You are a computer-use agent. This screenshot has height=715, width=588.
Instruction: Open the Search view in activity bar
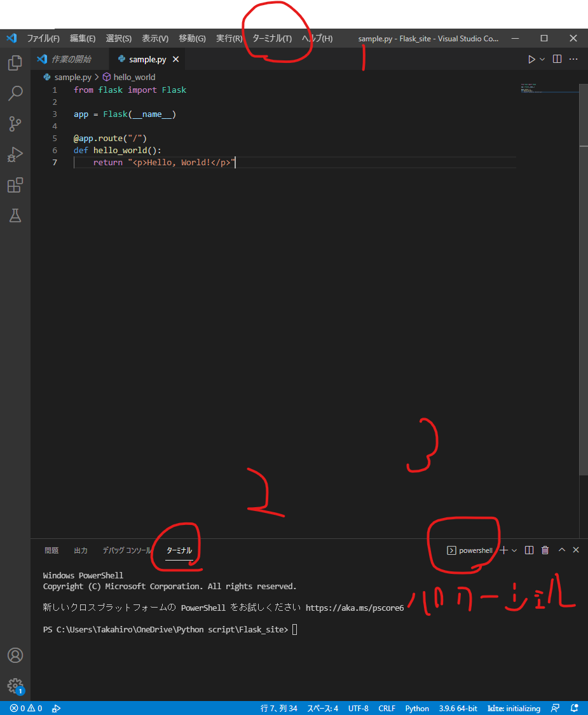click(x=15, y=94)
